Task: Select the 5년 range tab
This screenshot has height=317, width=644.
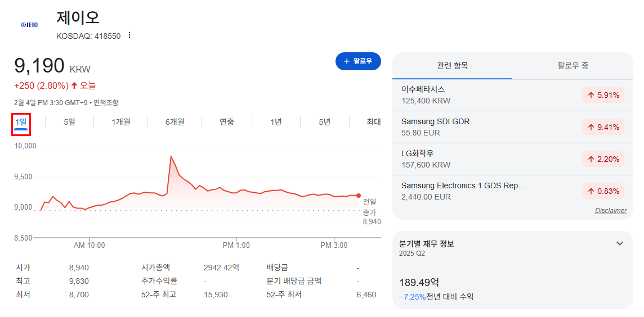Action: tap(324, 122)
